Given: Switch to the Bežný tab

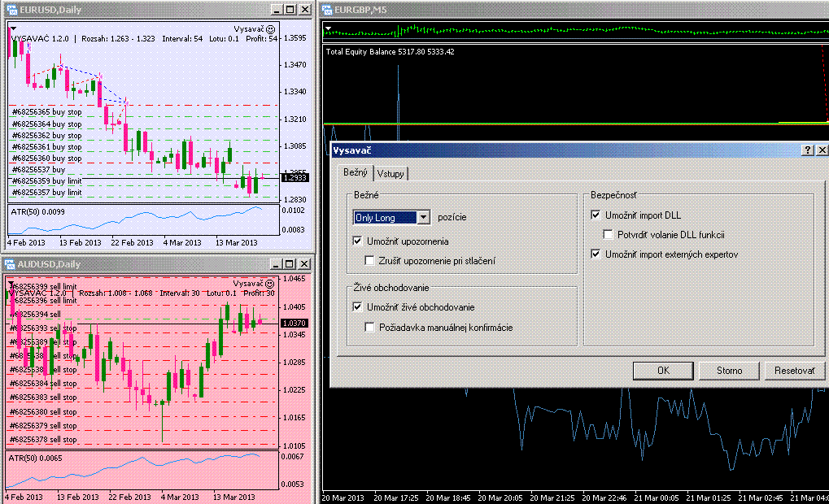Looking at the screenshot, I should 356,173.
